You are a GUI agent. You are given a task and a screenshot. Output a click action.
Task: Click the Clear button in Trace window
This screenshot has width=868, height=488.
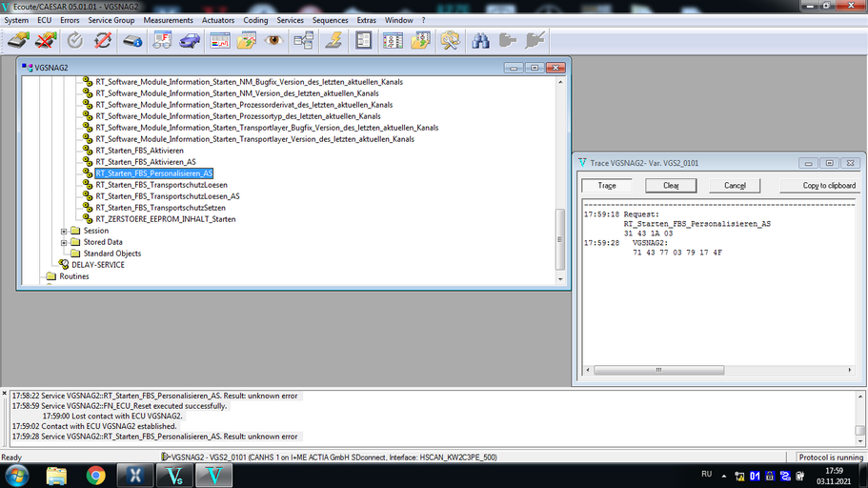coord(671,186)
